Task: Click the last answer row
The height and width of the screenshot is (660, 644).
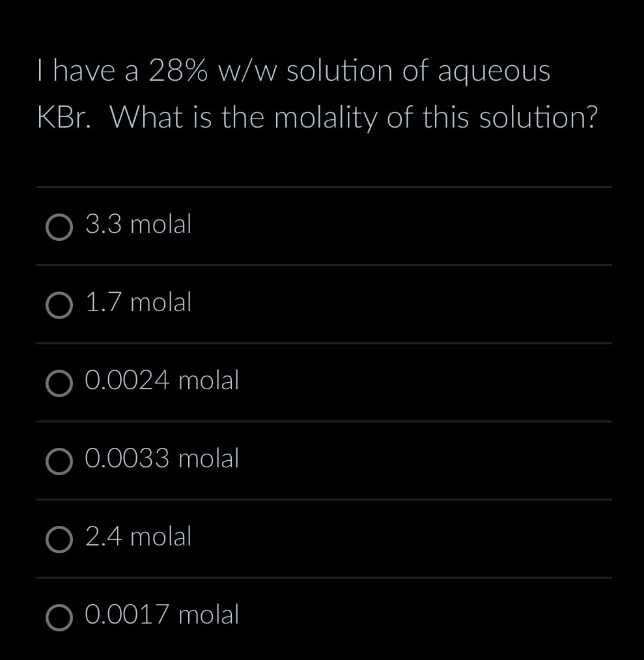Action: pyautogui.click(x=322, y=617)
